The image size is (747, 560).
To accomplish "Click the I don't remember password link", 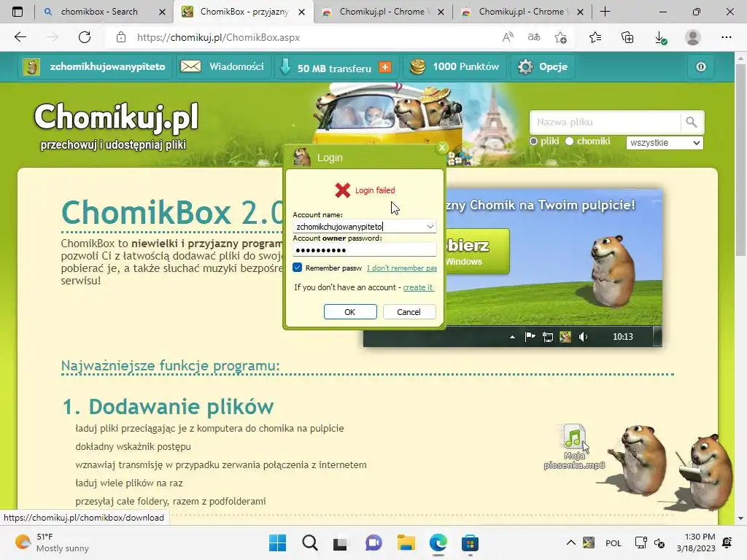I will 402,268.
